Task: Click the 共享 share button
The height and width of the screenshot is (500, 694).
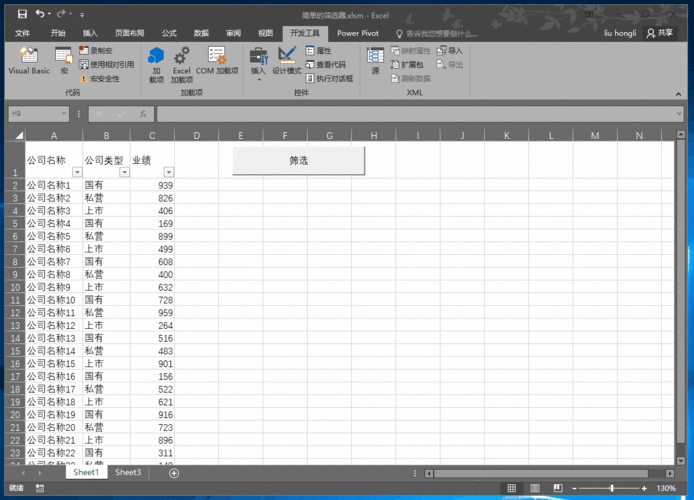Action: click(x=660, y=33)
